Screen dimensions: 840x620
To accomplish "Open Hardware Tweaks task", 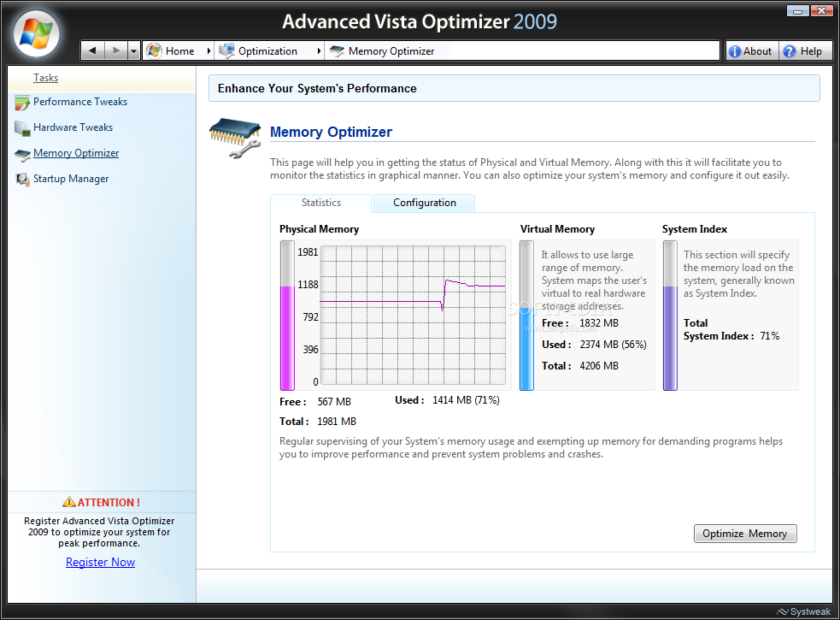I will pyautogui.click(x=73, y=127).
